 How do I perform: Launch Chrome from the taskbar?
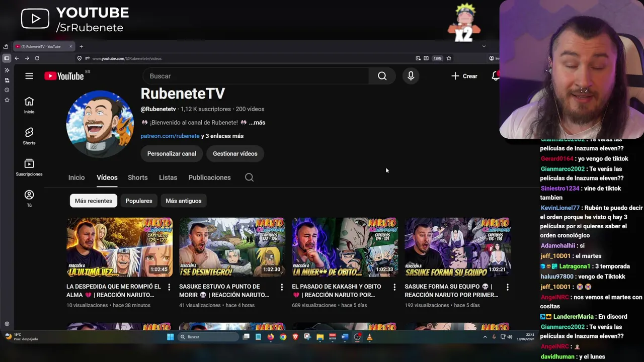283,337
